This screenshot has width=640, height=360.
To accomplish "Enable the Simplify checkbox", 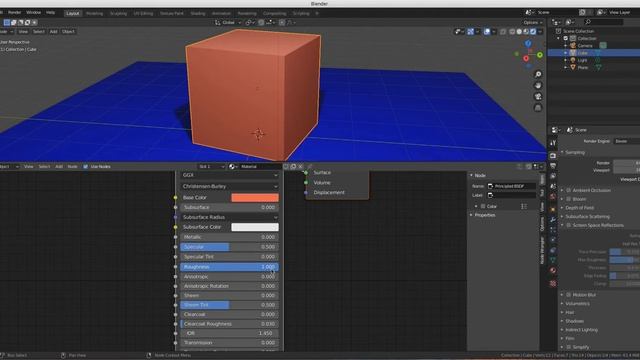I will point(569,347).
